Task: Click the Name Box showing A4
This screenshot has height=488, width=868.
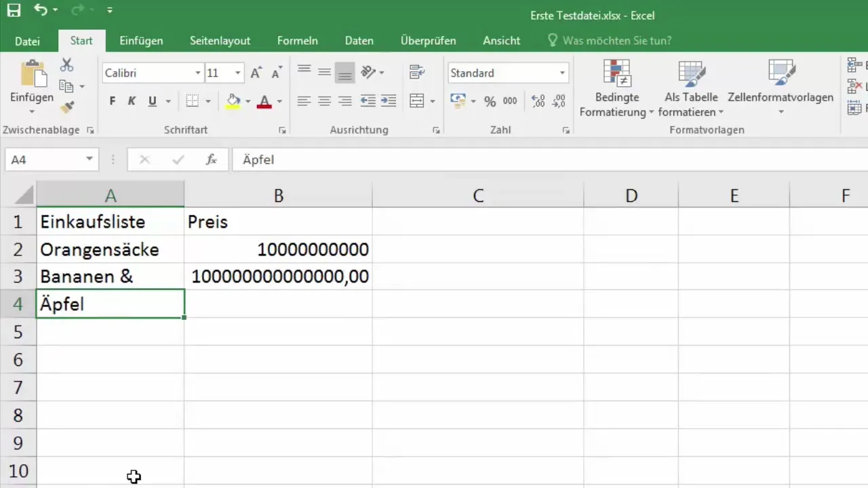Action: tap(44, 160)
